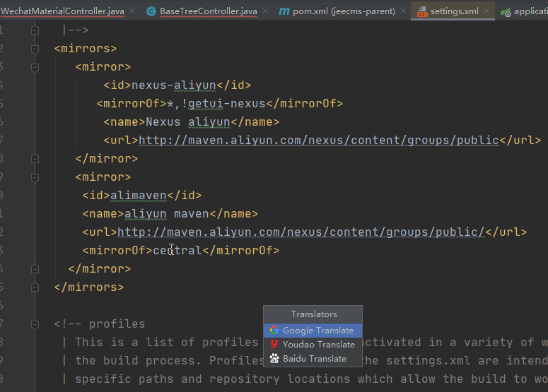Open the nexus-aliyun mirror URL link
The image size is (548, 392).
tap(318, 141)
